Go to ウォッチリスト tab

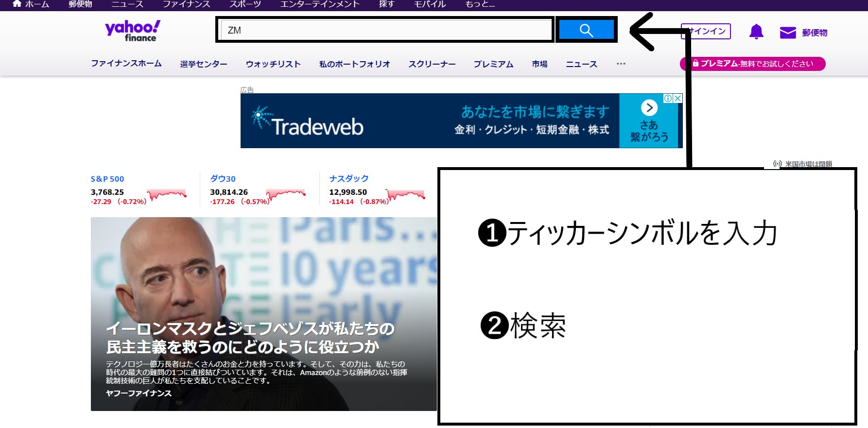(273, 64)
